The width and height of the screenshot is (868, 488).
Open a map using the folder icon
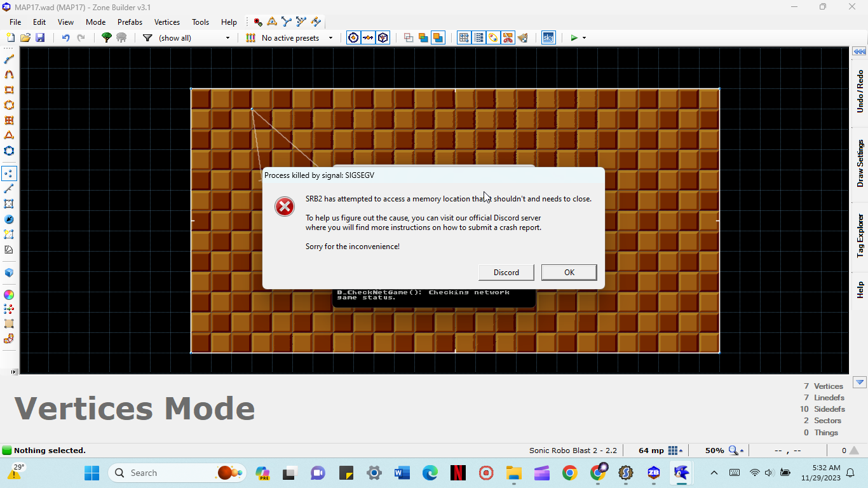[25, 38]
